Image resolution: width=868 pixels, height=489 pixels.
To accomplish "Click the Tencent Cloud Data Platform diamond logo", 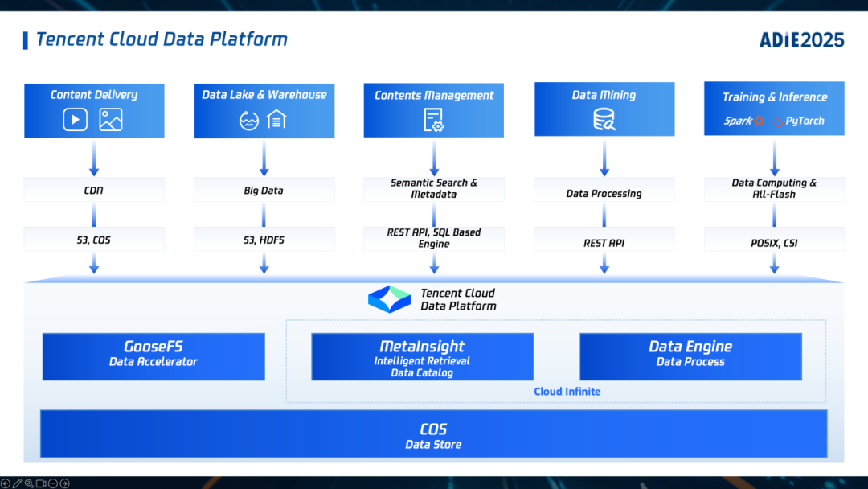I will click(389, 299).
